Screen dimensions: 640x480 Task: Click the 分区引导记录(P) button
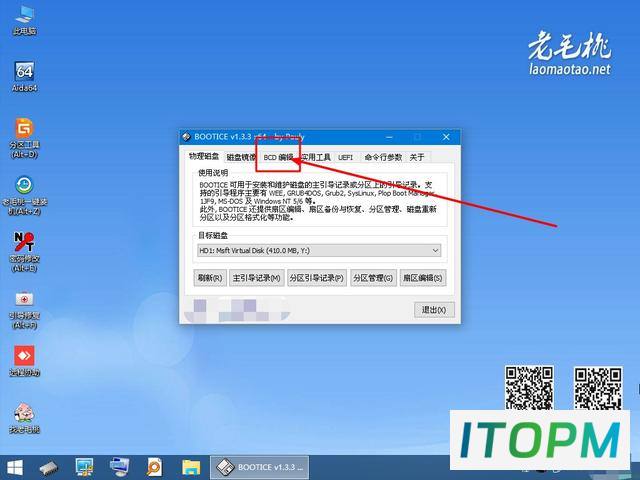[317, 278]
